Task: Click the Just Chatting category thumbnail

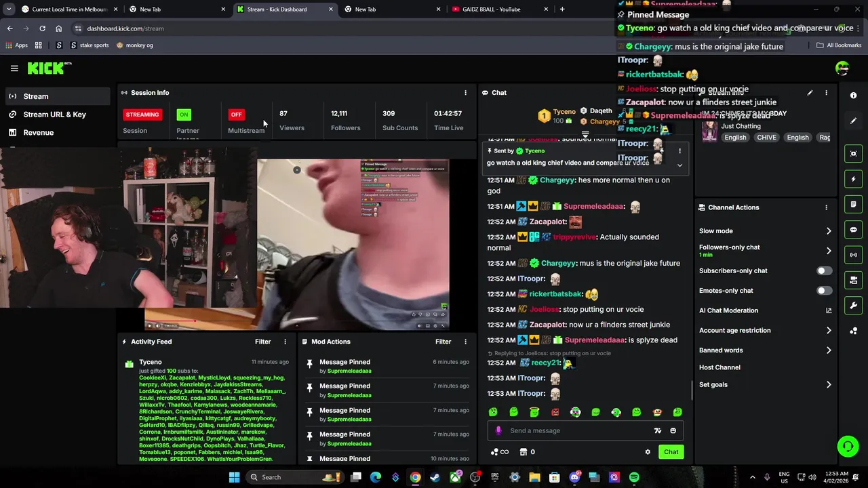Action: (709, 131)
